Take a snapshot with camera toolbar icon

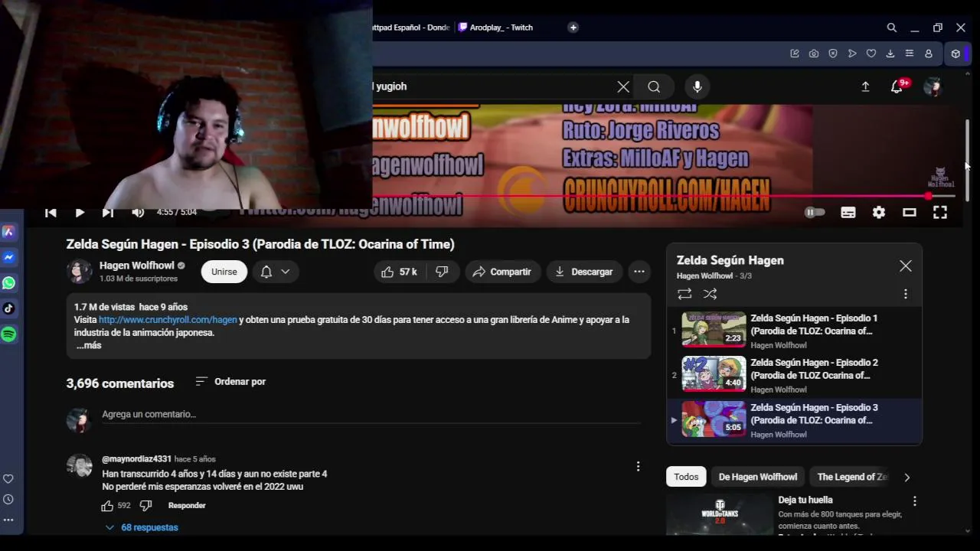coord(814,54)
